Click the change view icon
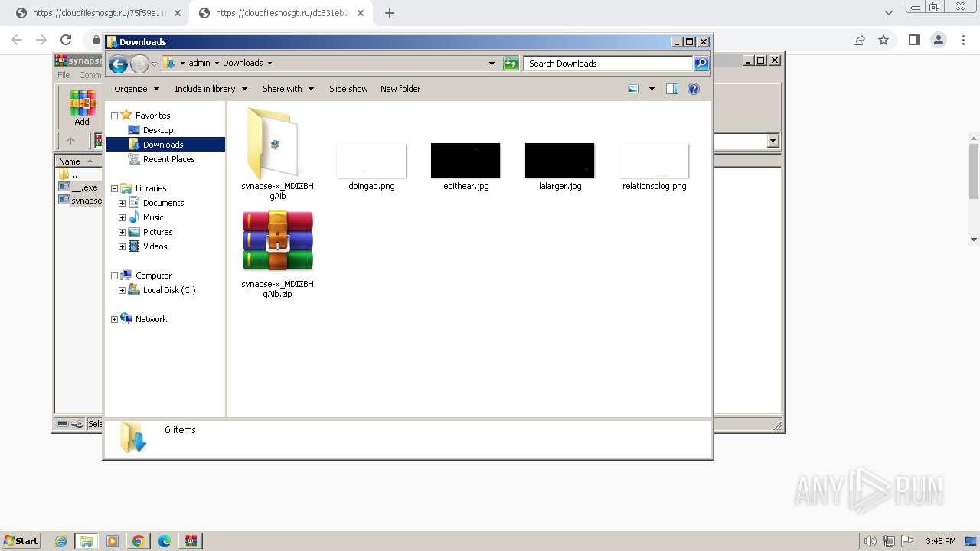The height and width of the screenshot is (551, 980). pyautogui.click(x=633, y=89)
